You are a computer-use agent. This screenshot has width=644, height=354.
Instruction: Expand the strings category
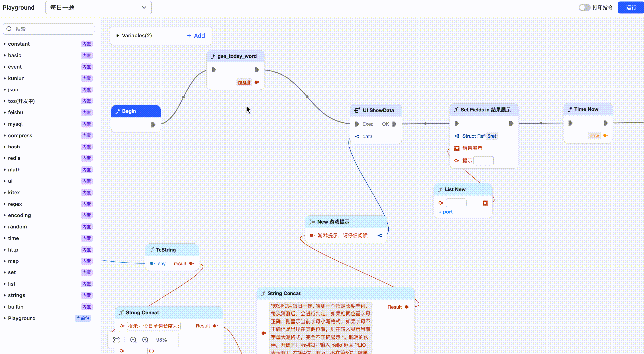pyautogui.click(x=5, y=295)
